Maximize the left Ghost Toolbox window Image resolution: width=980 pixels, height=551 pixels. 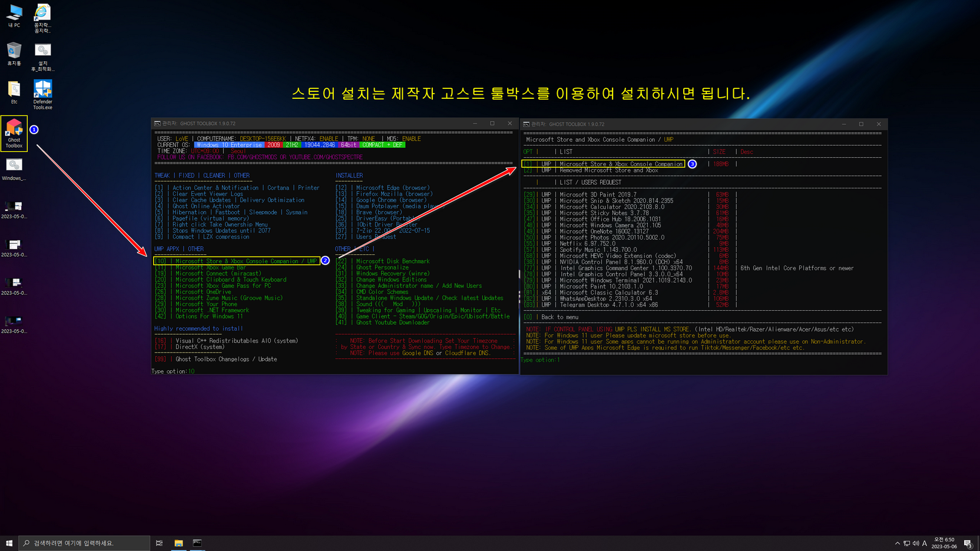[x=492, y=124]
